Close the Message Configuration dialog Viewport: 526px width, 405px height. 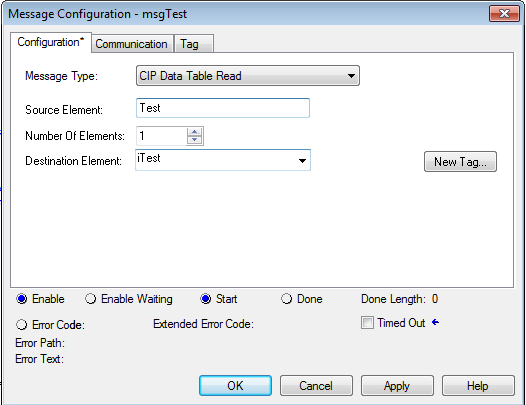tap(504, 14)
